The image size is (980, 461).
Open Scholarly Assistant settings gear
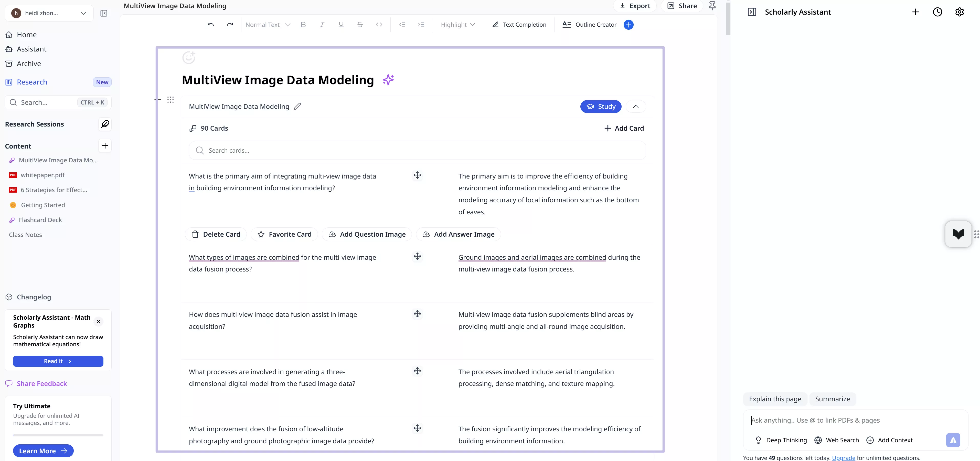[x=960, y=12]
